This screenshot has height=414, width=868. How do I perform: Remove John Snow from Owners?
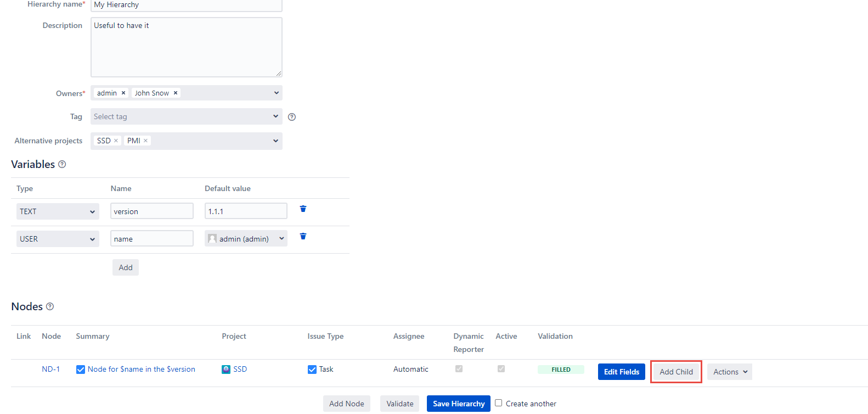coord(176,93)
